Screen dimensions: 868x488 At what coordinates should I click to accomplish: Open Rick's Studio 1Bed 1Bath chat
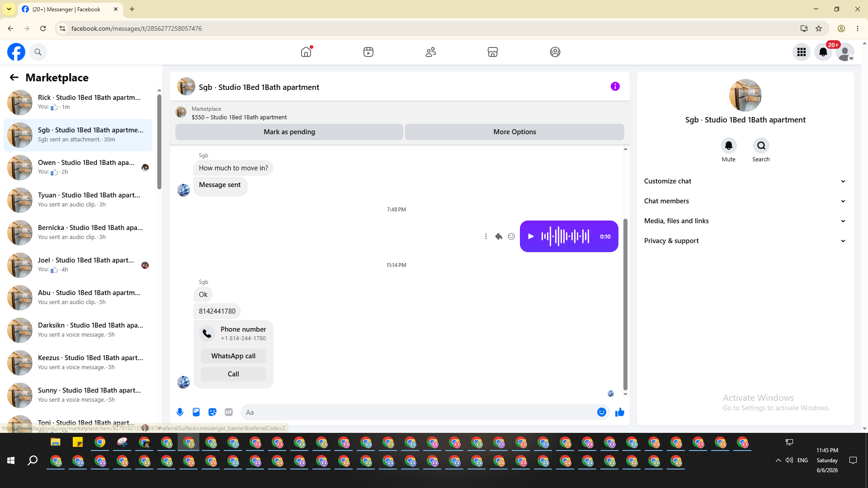tap(78, 103)
